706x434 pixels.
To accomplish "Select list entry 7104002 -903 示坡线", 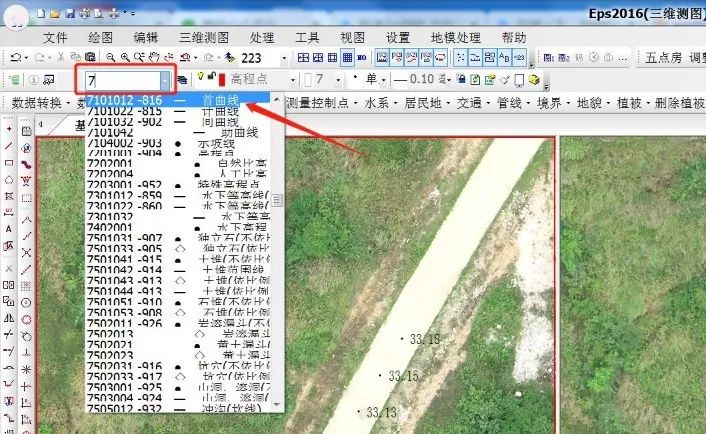I will tap(178, 143).
